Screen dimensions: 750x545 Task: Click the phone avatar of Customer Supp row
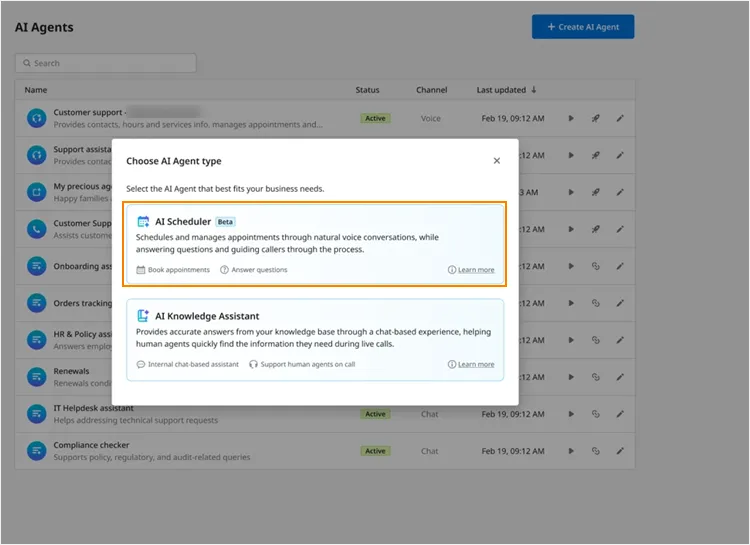(x=36, y=229)
